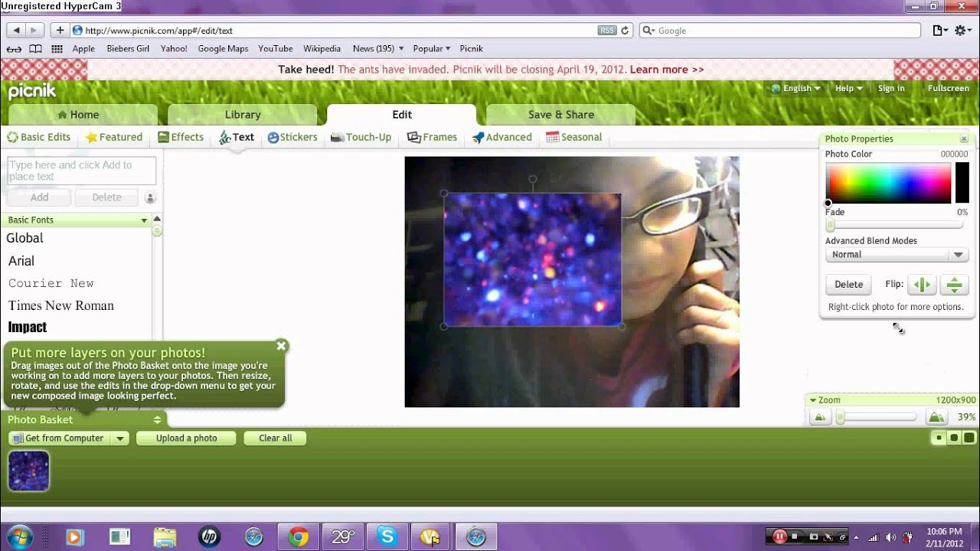Reload the page with the refresh icon
980x551 pixels.
pyautogui.click(x=625, y=31)
